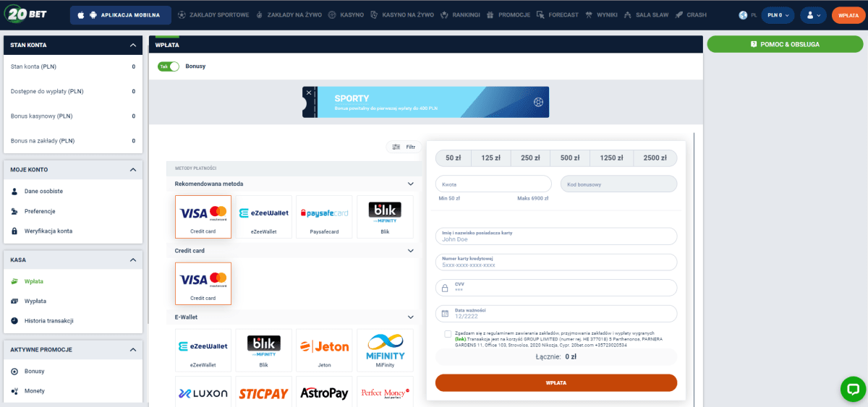Go to Promocje in top navigation
868x407 pixels.
[509, 15]
